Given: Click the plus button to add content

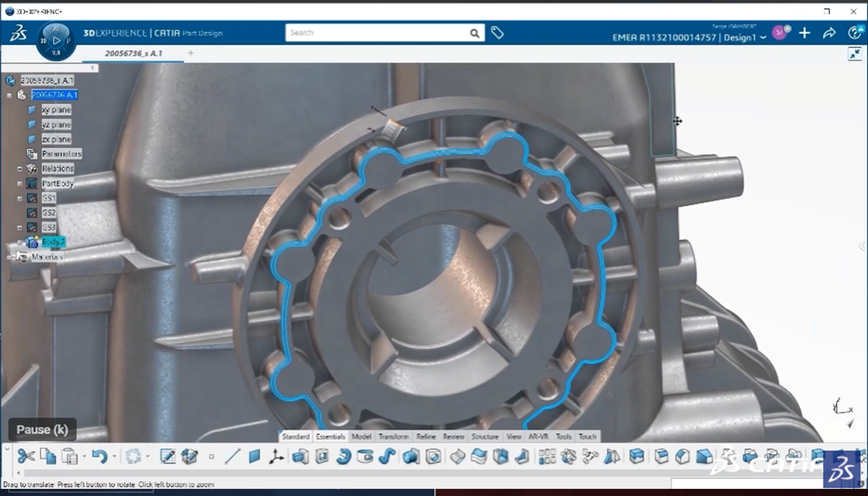Looking at the screenshot, I should [x=804, y=33].
